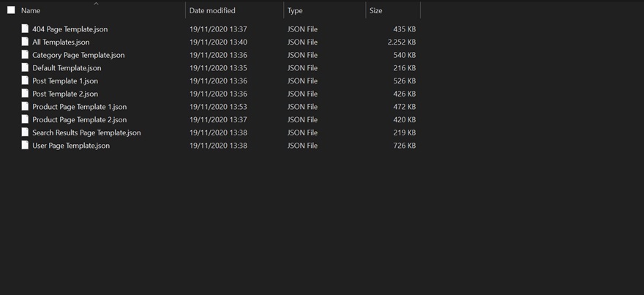Screen dimensions: 644x295
Task: Click the 2.252 KB size of All Templates
Action: click(402, 42)
